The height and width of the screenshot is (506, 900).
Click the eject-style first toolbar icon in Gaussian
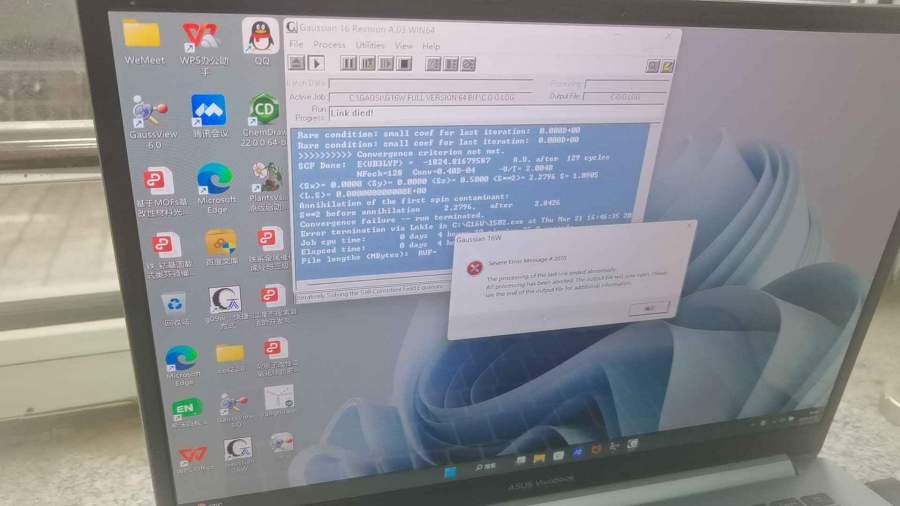(297, 62)
